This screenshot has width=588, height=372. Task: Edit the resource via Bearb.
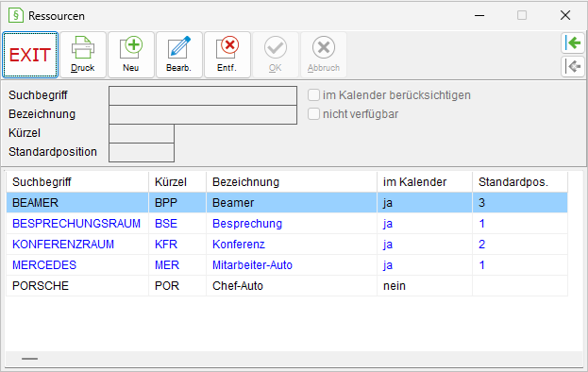pyautogui.click(x=179, y=55)
